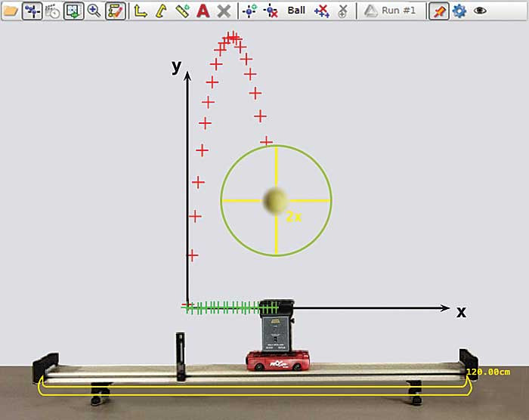Click the grayed-out remove point icon

[x=343, y=11]
